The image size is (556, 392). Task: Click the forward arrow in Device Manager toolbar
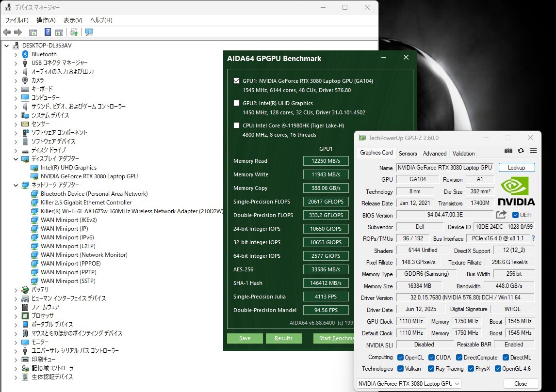pyautogui.click(x=18, y=32)
